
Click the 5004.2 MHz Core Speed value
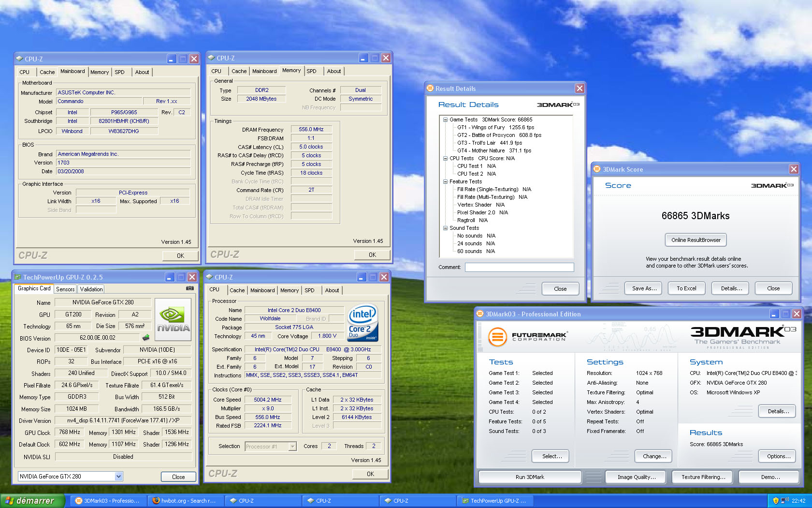(x=268, y=400)
